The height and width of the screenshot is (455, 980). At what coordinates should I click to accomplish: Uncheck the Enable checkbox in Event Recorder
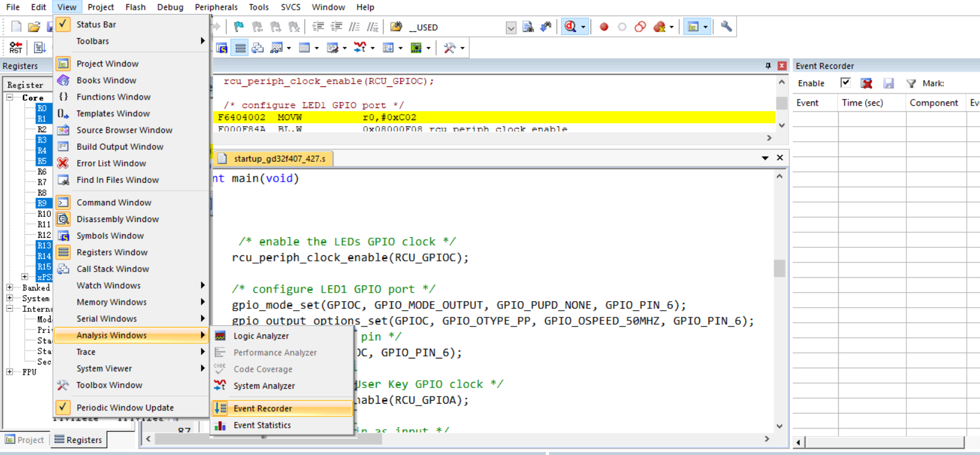[845, 83]
